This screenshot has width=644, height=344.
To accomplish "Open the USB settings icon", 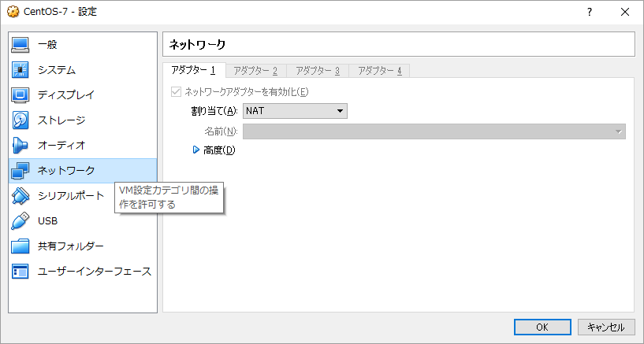I will point(20,221).
